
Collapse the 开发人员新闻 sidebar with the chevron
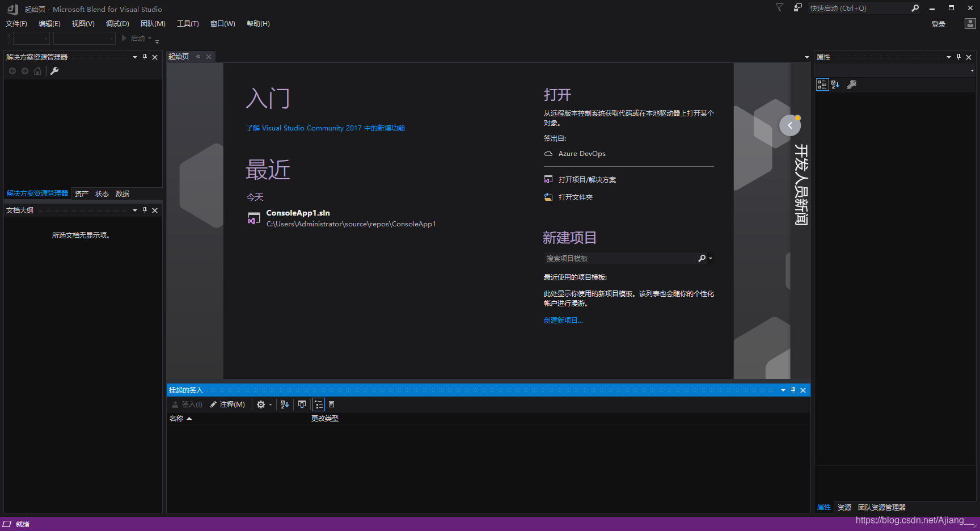click(790, 125)
